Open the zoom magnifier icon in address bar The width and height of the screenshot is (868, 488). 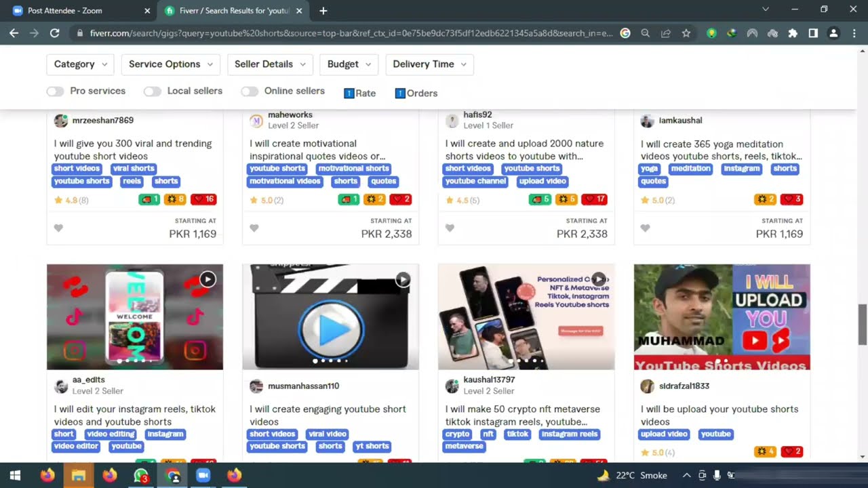pos(646,33)
